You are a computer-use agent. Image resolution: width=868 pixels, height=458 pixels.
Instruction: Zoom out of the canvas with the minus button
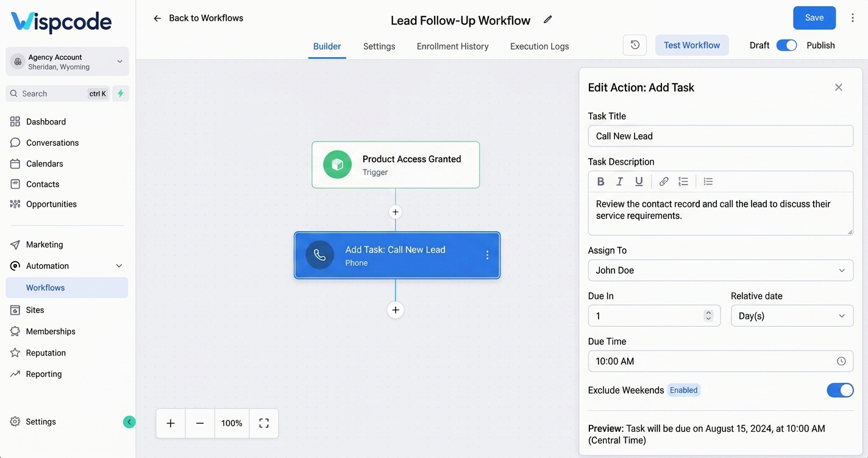(200, 423)
